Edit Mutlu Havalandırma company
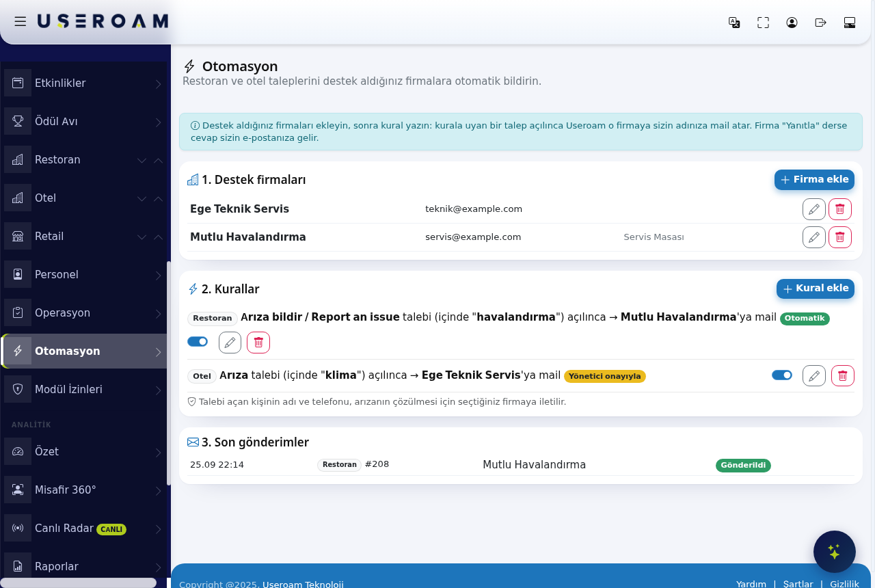 click(x=813, y=237)
